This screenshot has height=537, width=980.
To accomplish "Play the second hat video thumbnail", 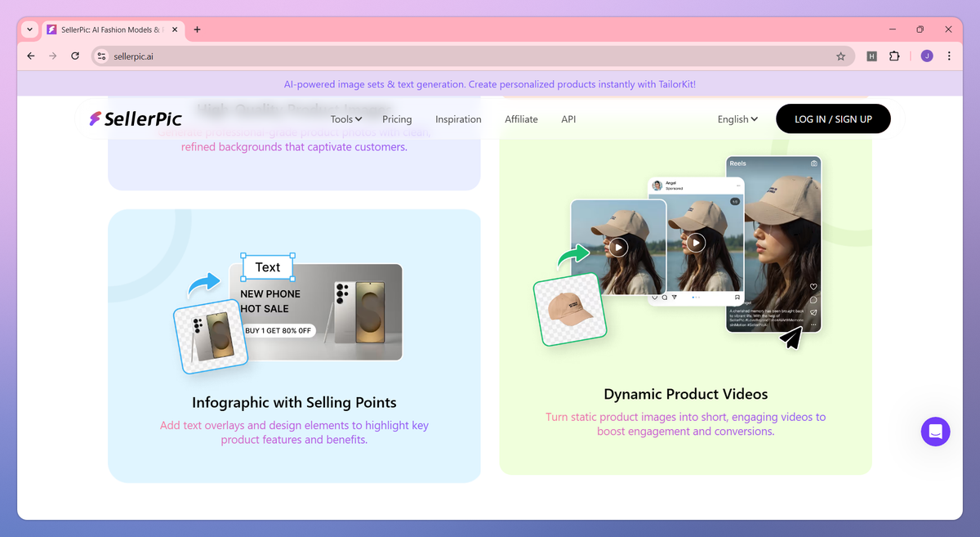I will click(696, 243).
